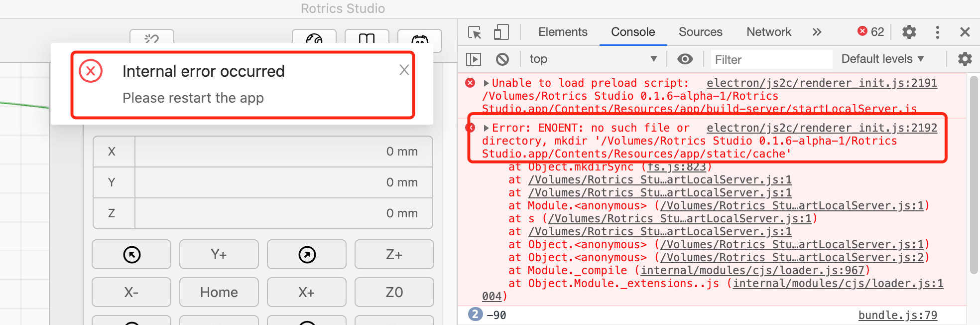The width and height of the screenshot is (980, 325).
Task: Jog the arm with Z+ button
Action: coord(394,254)
